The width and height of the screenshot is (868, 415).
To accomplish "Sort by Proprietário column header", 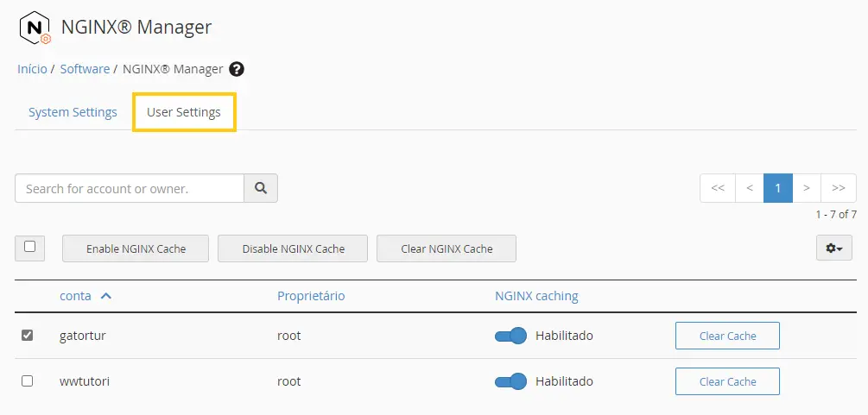I will (x=311, y=296).
